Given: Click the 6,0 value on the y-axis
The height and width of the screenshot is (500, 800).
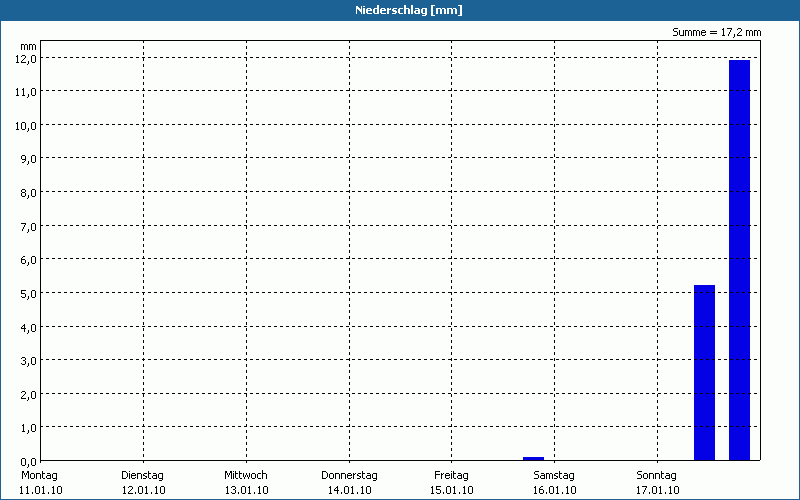Looking at the screenshot, I should [28, 260].
